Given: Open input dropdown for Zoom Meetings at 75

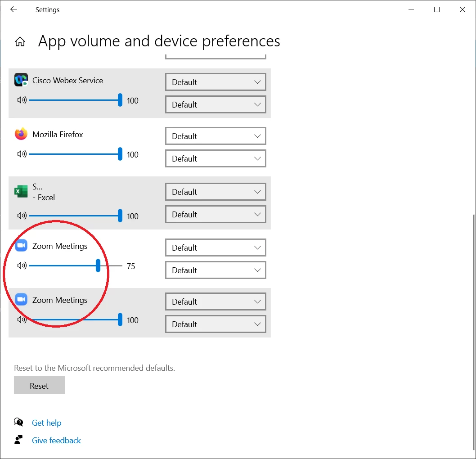Looking at the screenshot, I should [x=216, y=270].
